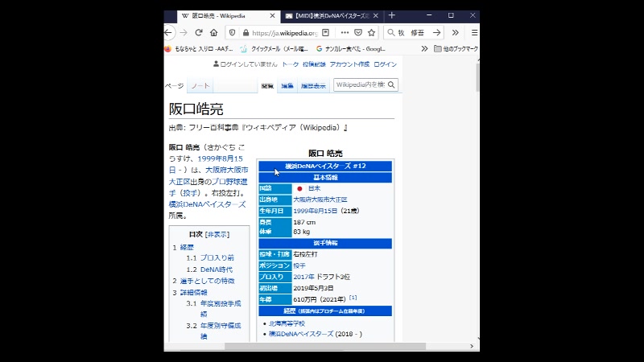Select the ページ tab

point(175,86)
